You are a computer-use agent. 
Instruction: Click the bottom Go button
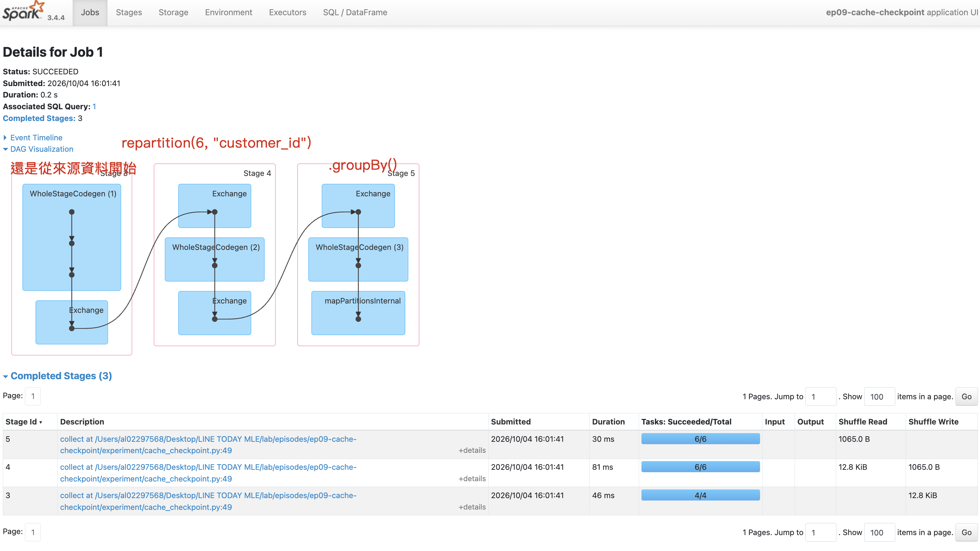(x=966, y=532)
